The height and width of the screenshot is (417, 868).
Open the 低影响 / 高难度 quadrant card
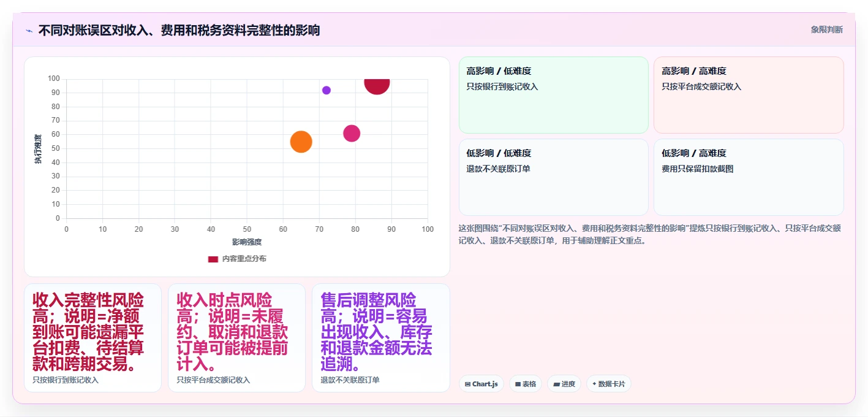tap(749, 177)
